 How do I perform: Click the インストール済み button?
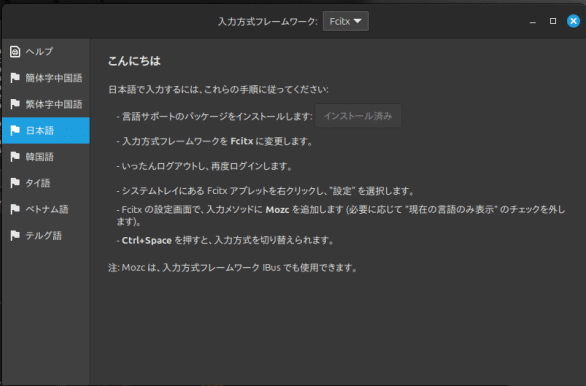point(358,116)
